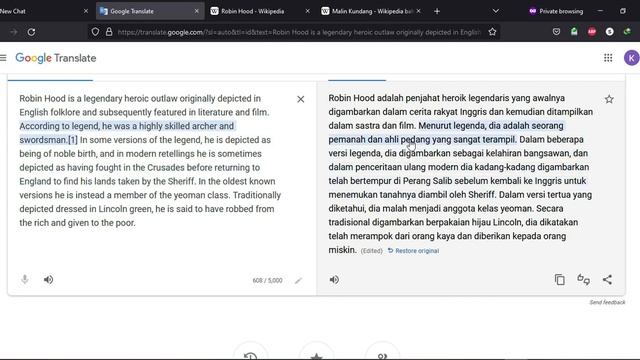The image size is (640, 360).
Task: Click into the source text box
Action: click(151, 161)
